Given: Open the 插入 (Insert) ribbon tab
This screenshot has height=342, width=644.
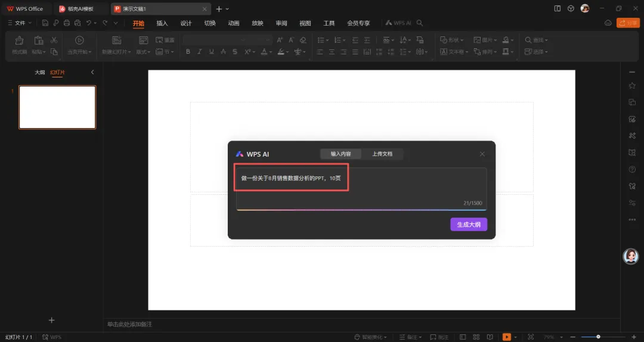Looking at the screenshot, I should click(x=162, y=23).
